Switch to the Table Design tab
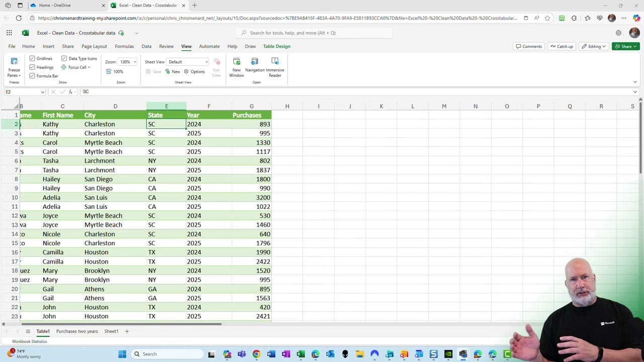Screen dimensions: 644x362 [276, 46]
